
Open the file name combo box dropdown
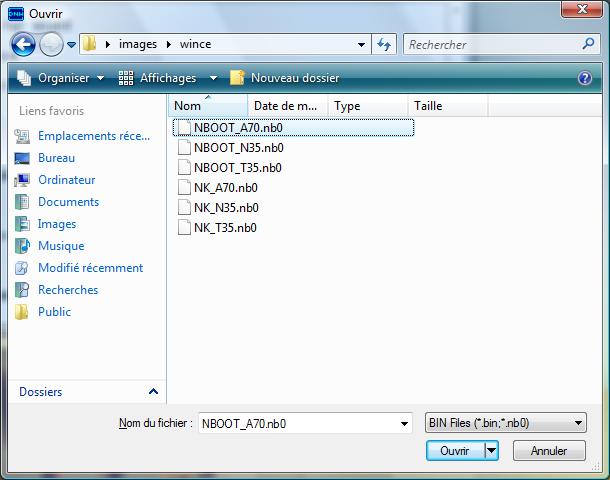(404, 423)
